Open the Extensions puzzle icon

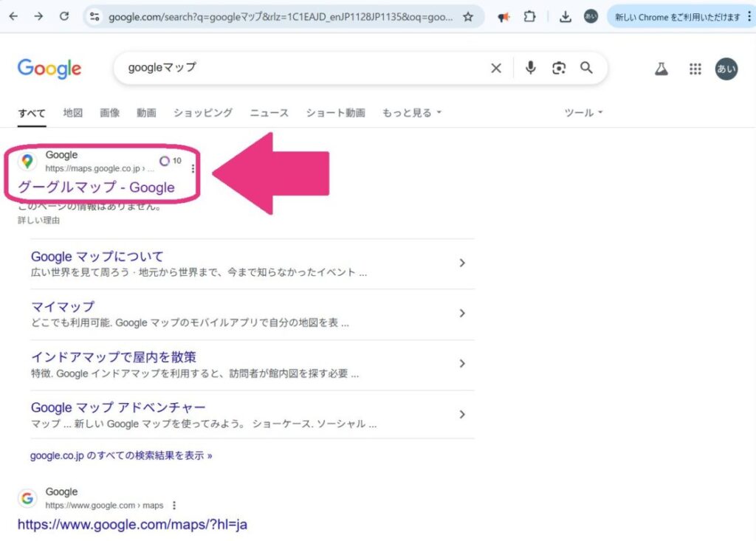tap(529, 17)
